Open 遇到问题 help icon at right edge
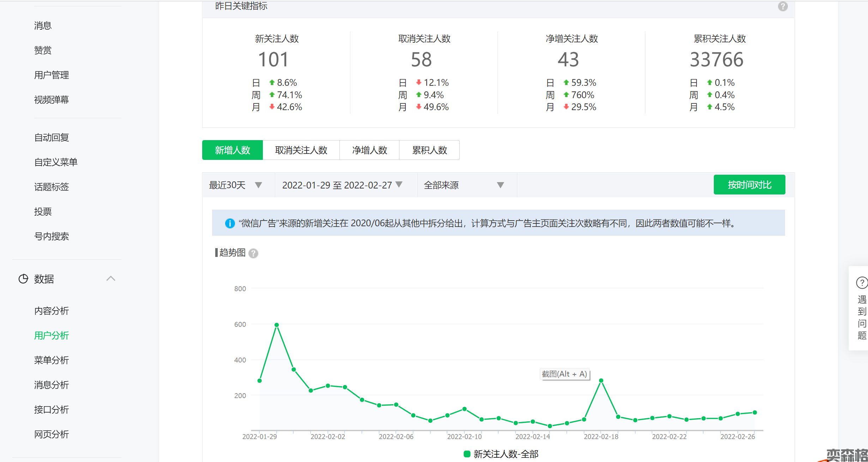Screen dimensions: 868x462 click(862, 282)
